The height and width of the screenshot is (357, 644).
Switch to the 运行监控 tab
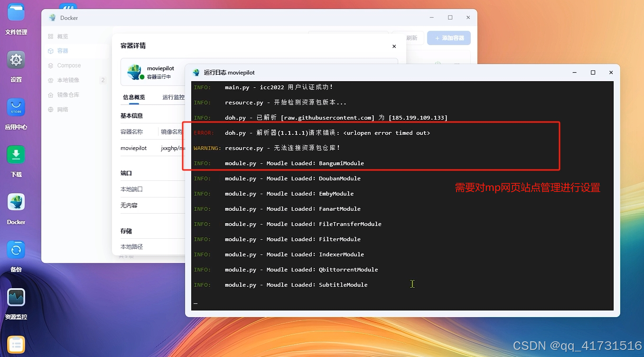[x=173, y=97]
